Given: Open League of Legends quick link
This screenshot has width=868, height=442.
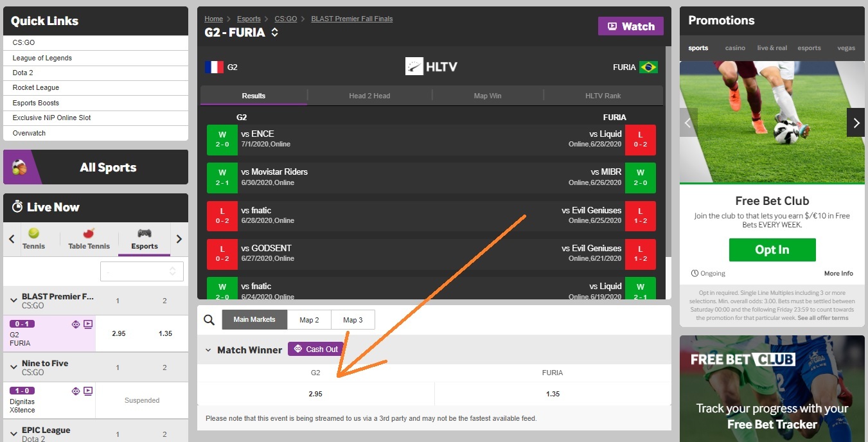Looking at the screenshot, I should 96,58.
